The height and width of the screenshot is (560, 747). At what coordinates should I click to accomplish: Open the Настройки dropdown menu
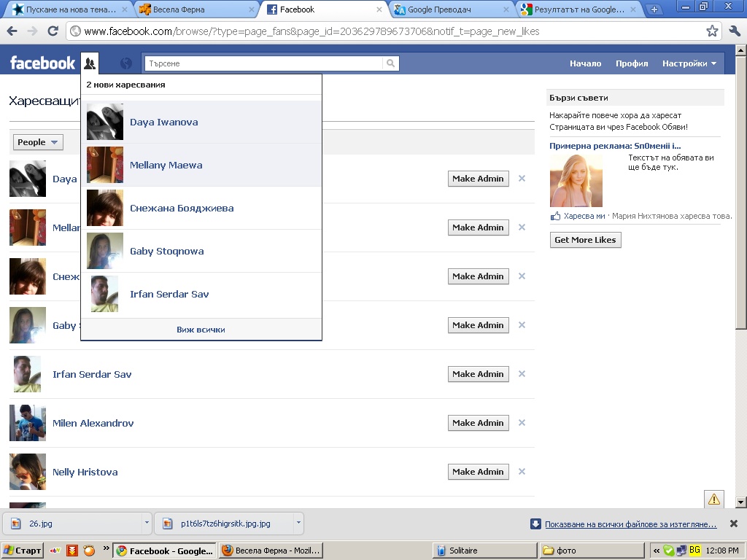pyautogui.click(x=689, y=63)
